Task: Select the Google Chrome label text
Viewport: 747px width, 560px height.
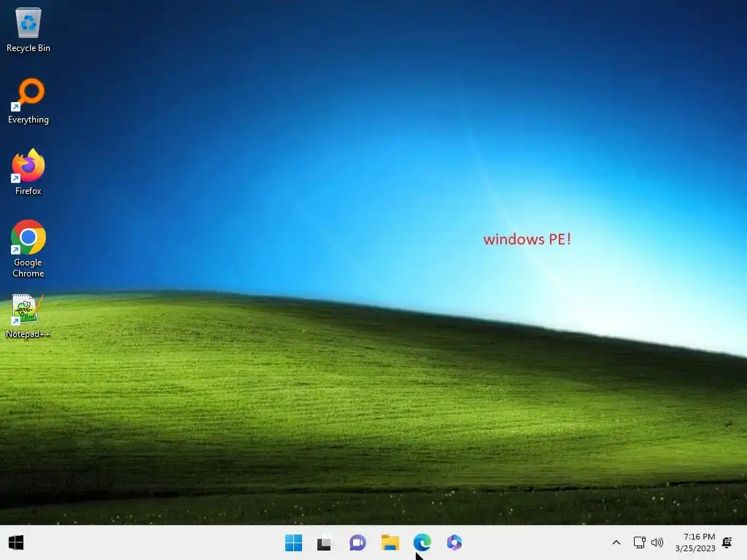Action: (28, 268)
